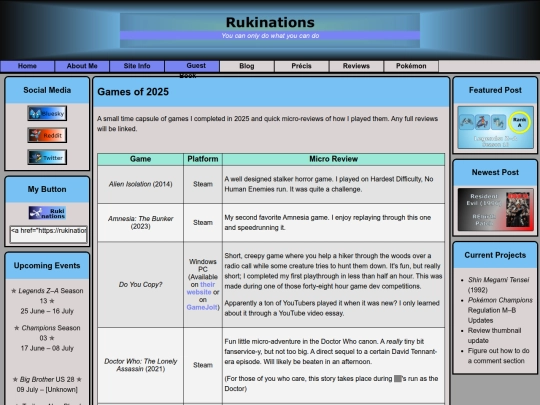
Task: Open the Reddit social button
Action: [x=47, y=135]
